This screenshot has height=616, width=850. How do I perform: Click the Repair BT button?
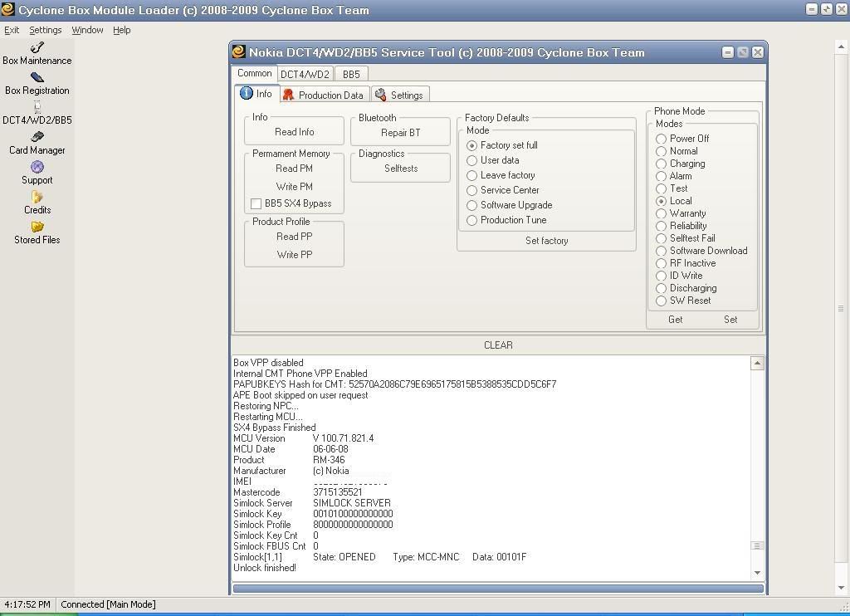click(401, 133)
